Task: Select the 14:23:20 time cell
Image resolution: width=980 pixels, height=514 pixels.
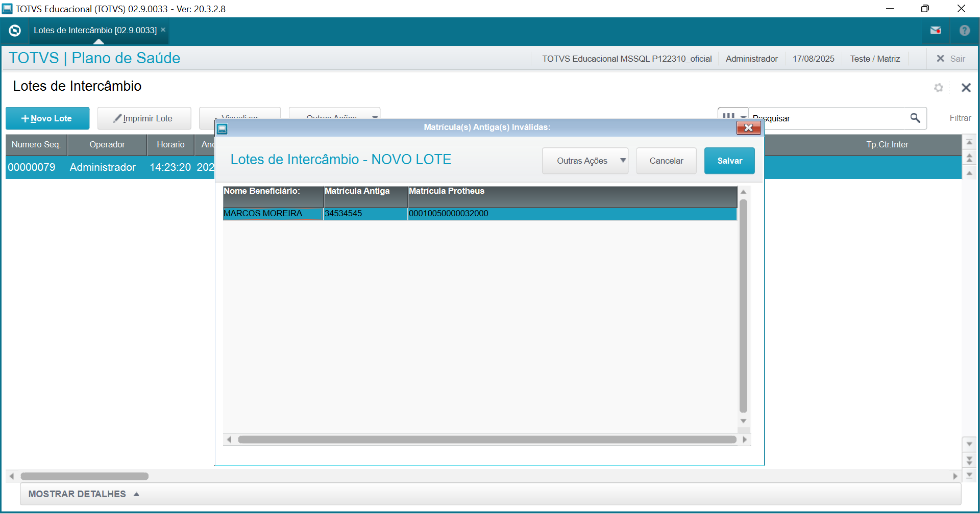Action: (171, 167)
